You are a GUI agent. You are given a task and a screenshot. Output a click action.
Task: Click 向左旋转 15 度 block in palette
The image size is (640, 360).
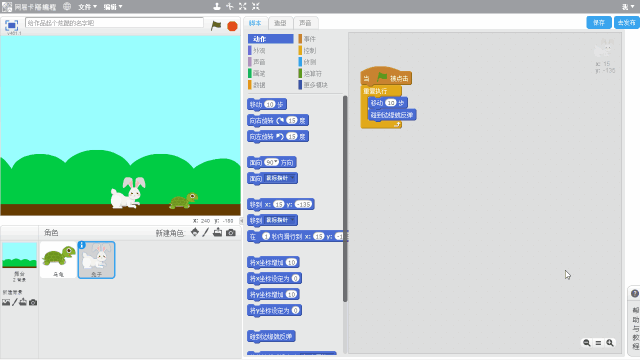(278, 137)
